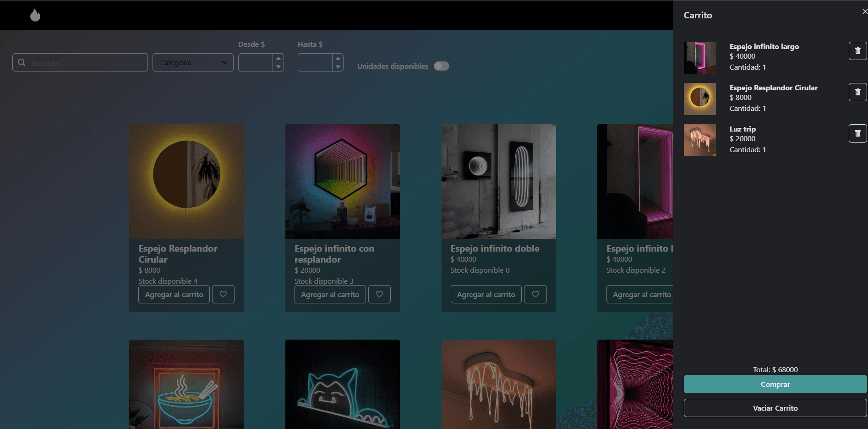Click Luz trip name in cart
This screenshot has width=868, height=429.
[742, 129]
